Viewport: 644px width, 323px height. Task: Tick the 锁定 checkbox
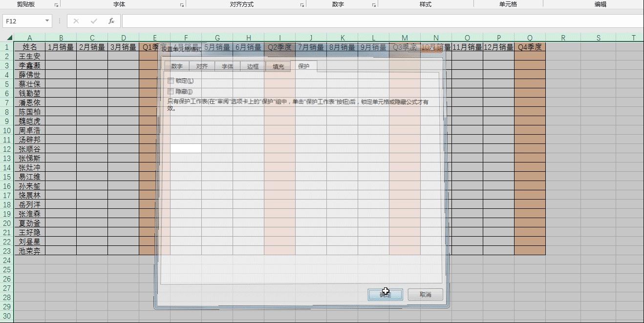click(x=171, y=81)
